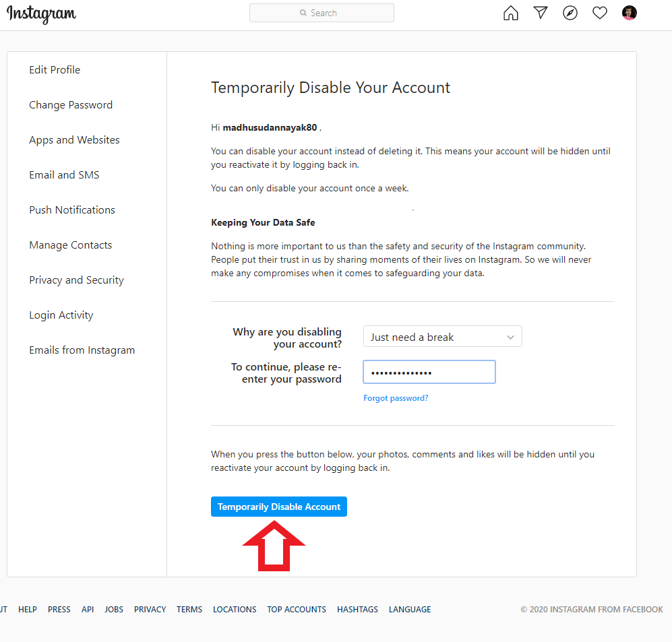Open the PRIVACY footer link
The width and height of the screenshot is (672, 642).
[x=150, y=609]
